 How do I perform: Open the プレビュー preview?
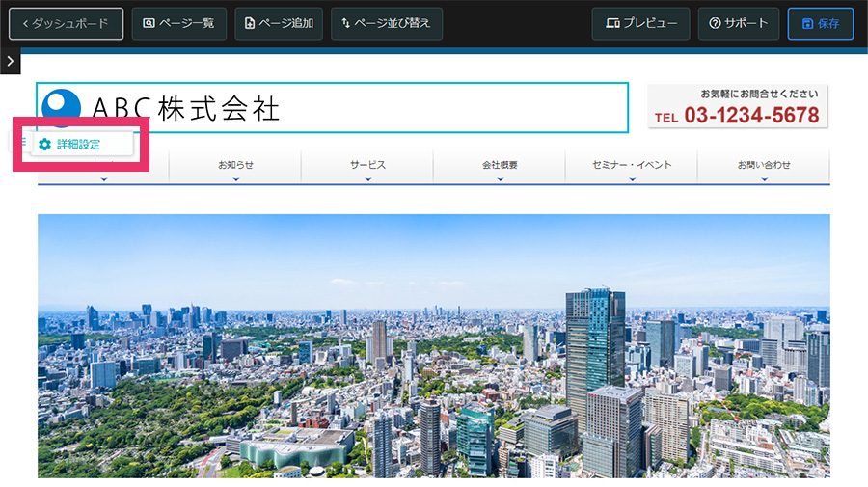[x=640, y=23]
